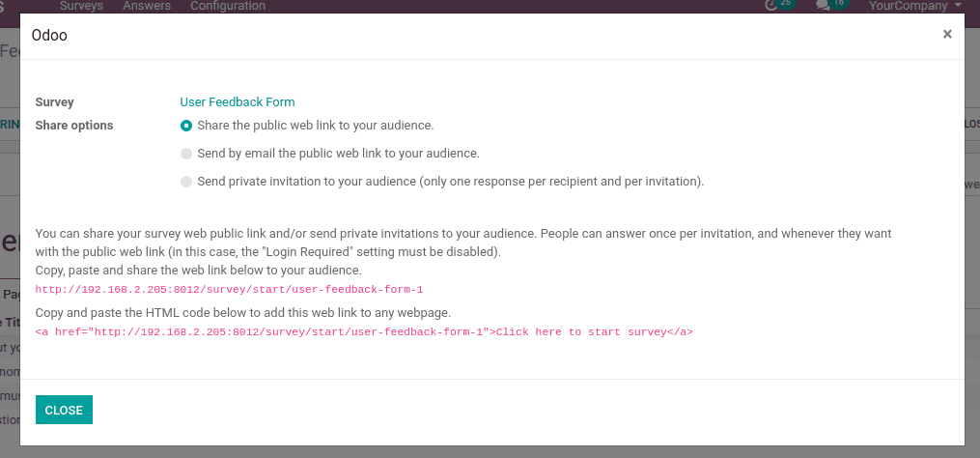Open the conversations chat bubble icon

(824, 5)
